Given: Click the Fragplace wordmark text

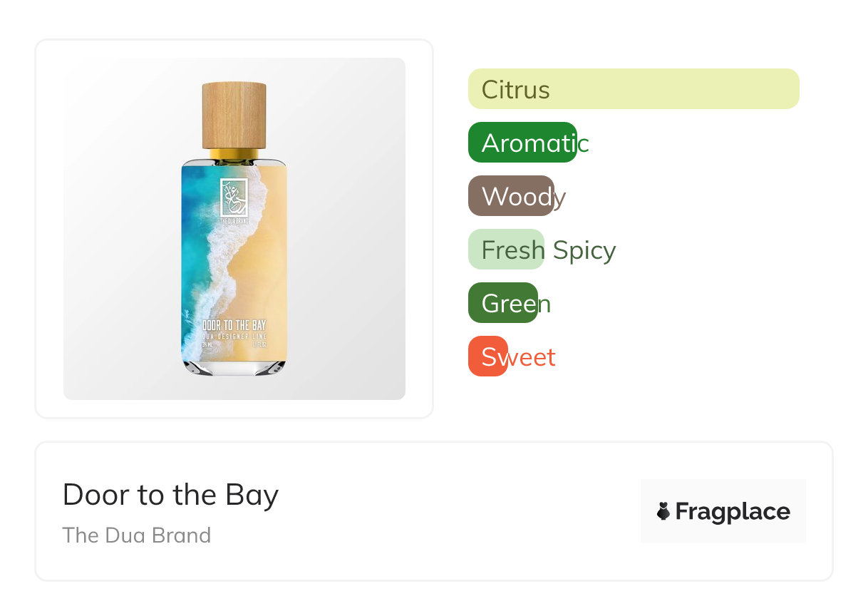Looking at the screenshot, I should pyautogui.click(x=733, y=512).
